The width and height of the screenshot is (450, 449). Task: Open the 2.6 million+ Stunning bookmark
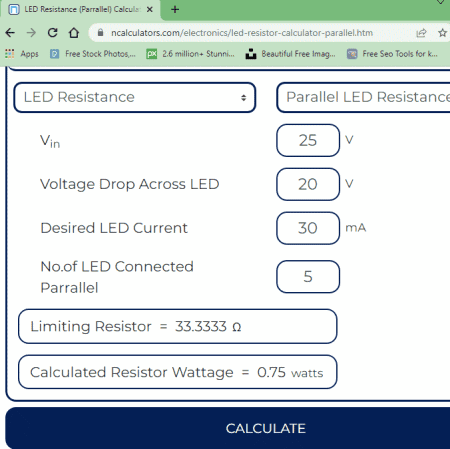(x=191, y=54)
